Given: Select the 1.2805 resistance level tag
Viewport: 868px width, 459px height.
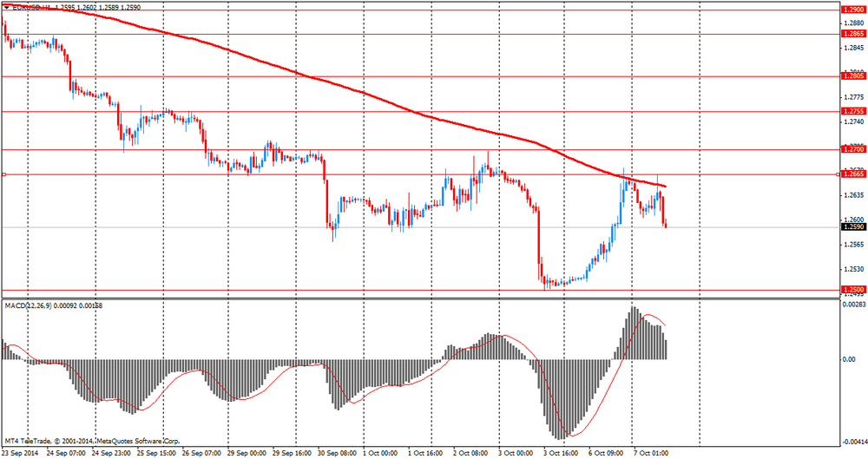Looking at the screenshot, I should (853, 76).
